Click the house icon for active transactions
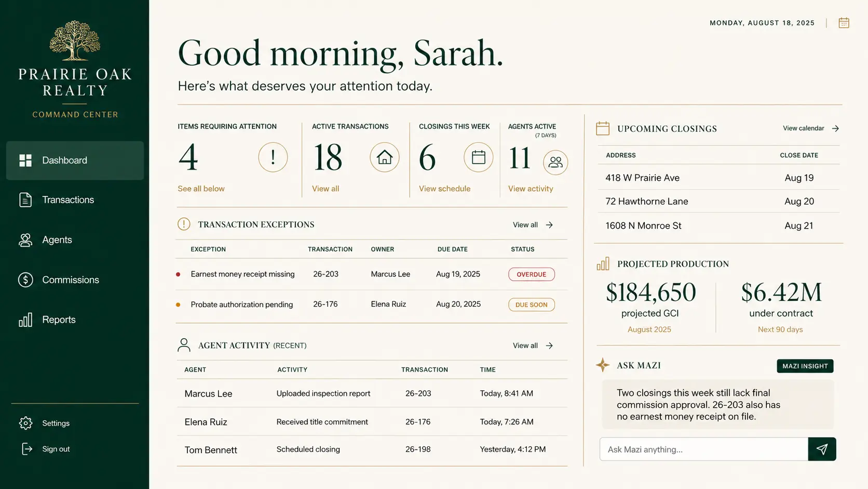 pos(385,157)
